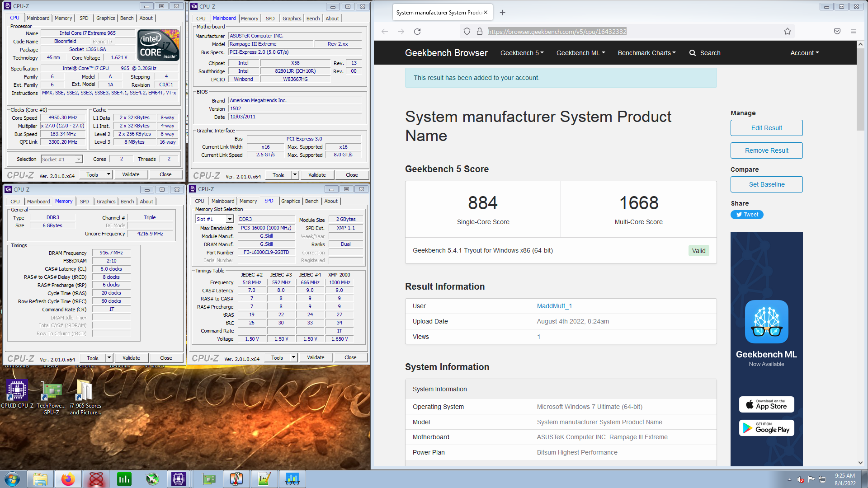Image resolution: width=868 pixels, height=488 pixels.
Task: Bookmark this page with the star icon
Action: click(x=788, y=31)
